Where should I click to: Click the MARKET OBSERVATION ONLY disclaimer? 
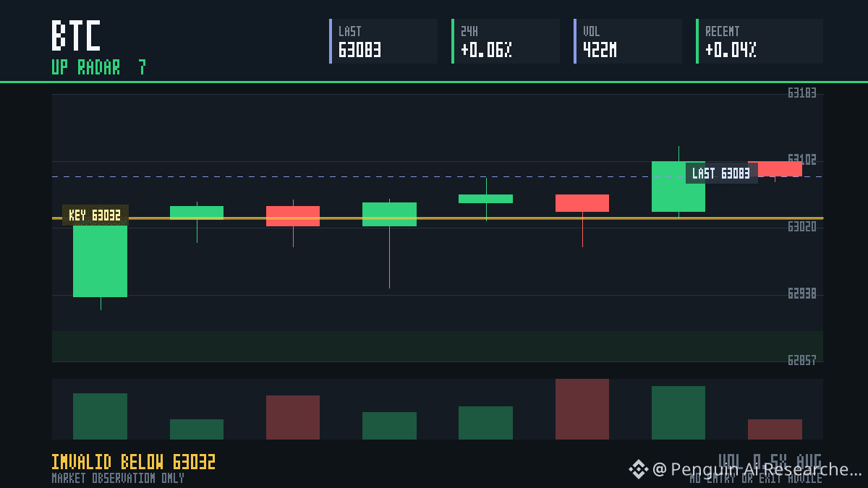[x=118, y=478]
